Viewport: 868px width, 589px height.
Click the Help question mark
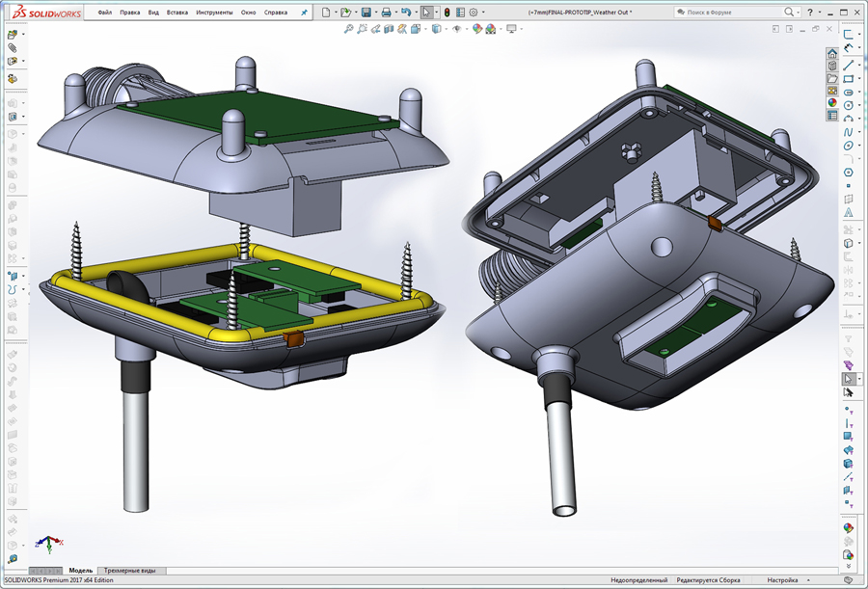810,11
